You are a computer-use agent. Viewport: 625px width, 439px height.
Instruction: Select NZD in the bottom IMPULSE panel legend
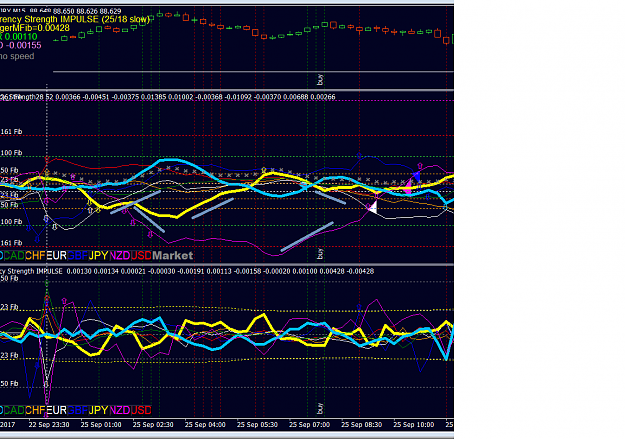click(x=120, y=410)
